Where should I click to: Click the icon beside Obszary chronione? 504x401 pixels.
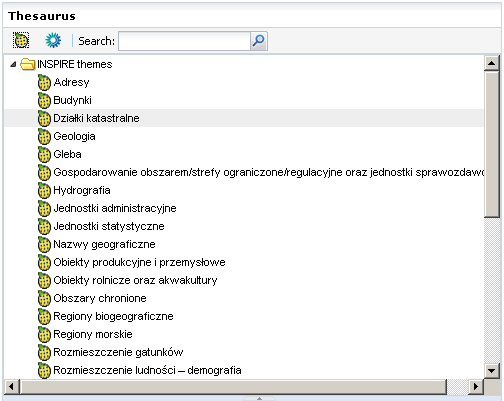click(44, 298)
